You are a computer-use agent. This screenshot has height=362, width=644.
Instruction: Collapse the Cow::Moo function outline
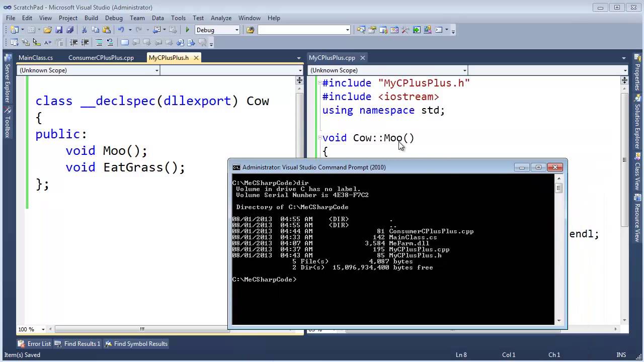pyautogui.click(x=319, y=138)
